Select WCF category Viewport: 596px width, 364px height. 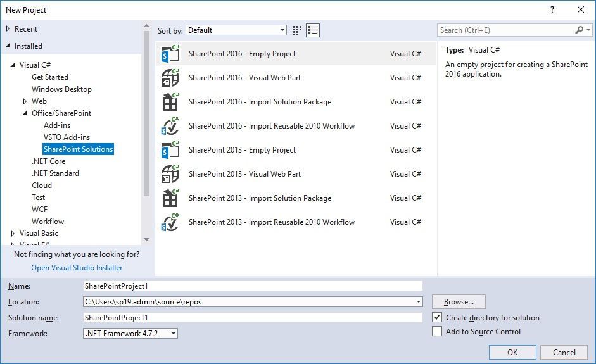(39, 210)
